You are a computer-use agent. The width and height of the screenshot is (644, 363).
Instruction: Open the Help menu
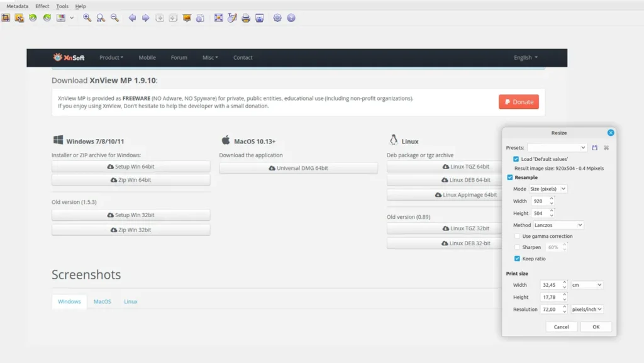(x=80, y=6)
